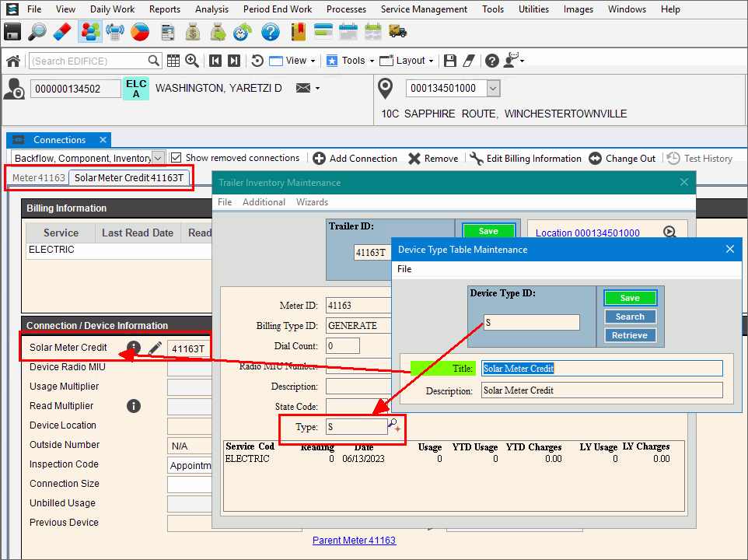The image size is (748, 560).
Task: Click the green calendar icon
Action: pos(373,33)
